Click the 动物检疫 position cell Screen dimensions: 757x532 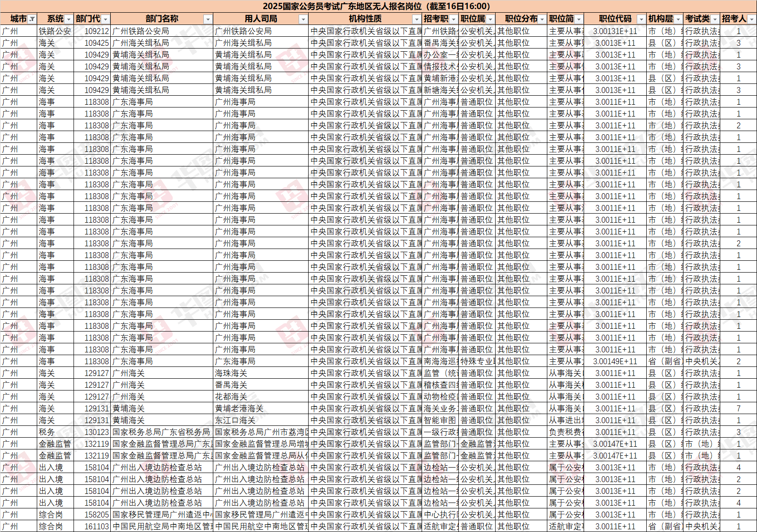[x=441, y=397]
